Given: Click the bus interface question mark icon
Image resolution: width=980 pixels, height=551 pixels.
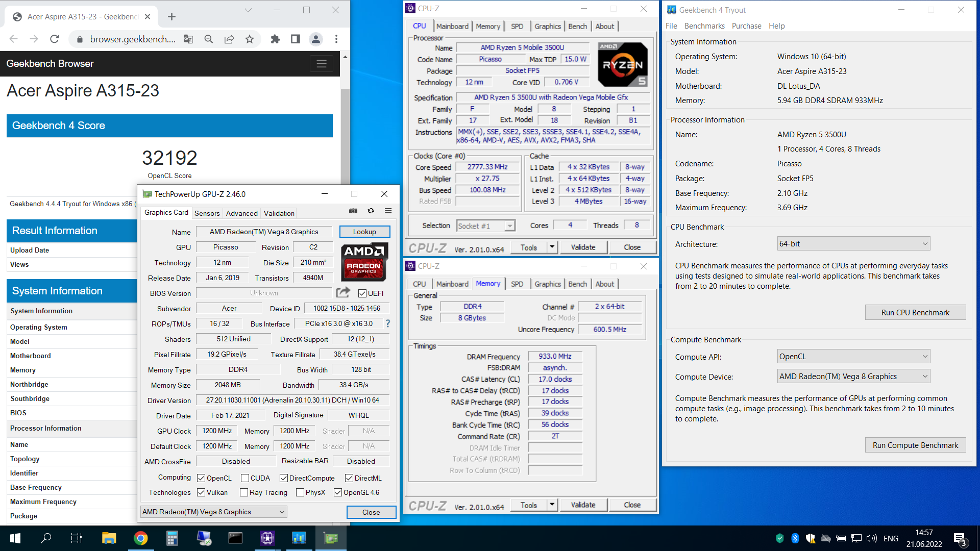Looking at the screenshot, I should (388, 323).
